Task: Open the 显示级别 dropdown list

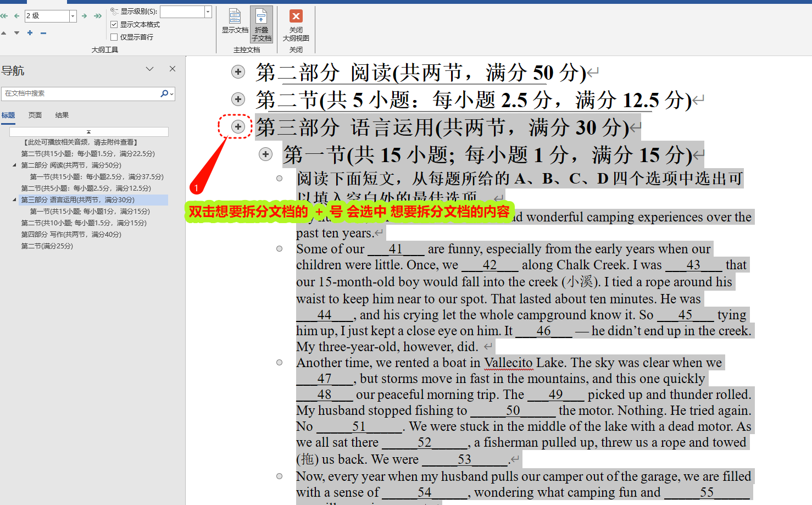Action: (208, 12)
